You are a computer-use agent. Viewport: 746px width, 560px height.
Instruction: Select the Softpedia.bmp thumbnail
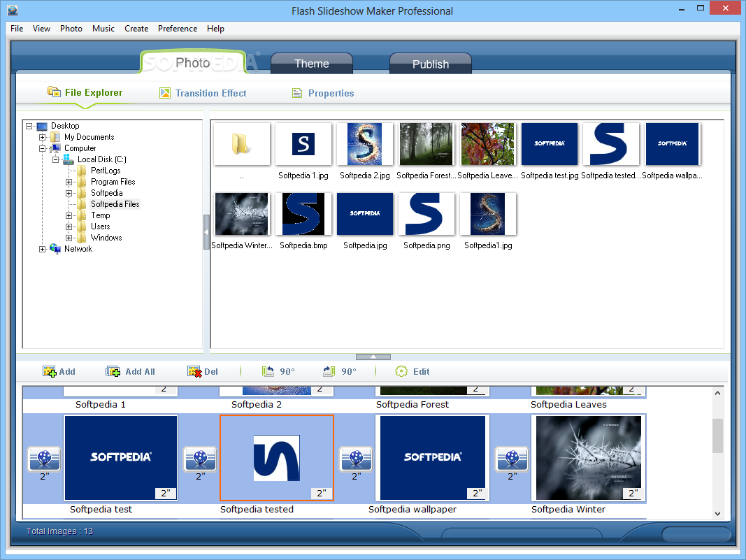pyautogui.click(x=303, y=214)
